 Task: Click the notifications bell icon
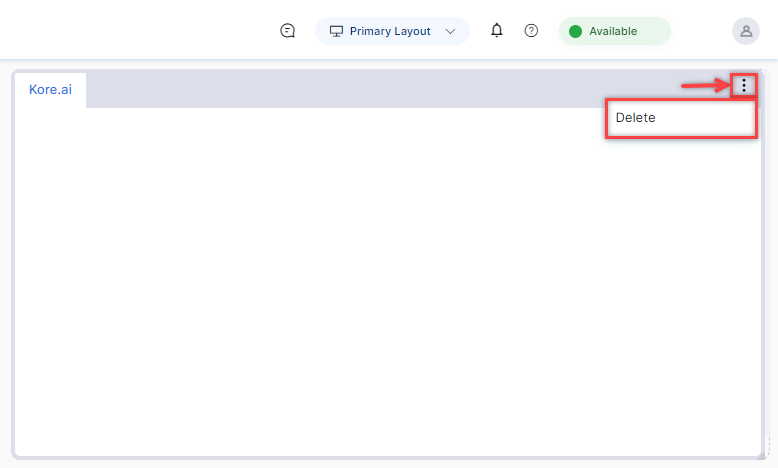496,31
